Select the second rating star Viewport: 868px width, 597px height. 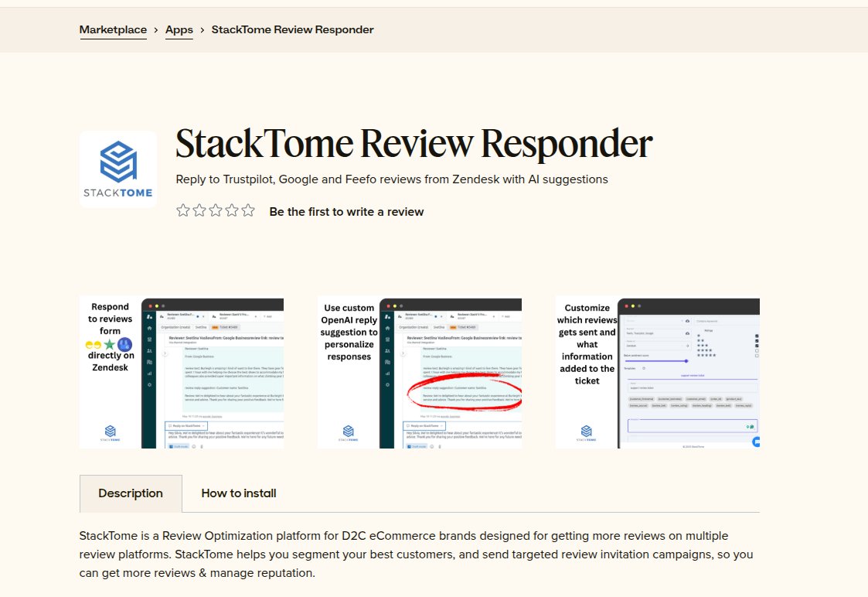point(199,210)
